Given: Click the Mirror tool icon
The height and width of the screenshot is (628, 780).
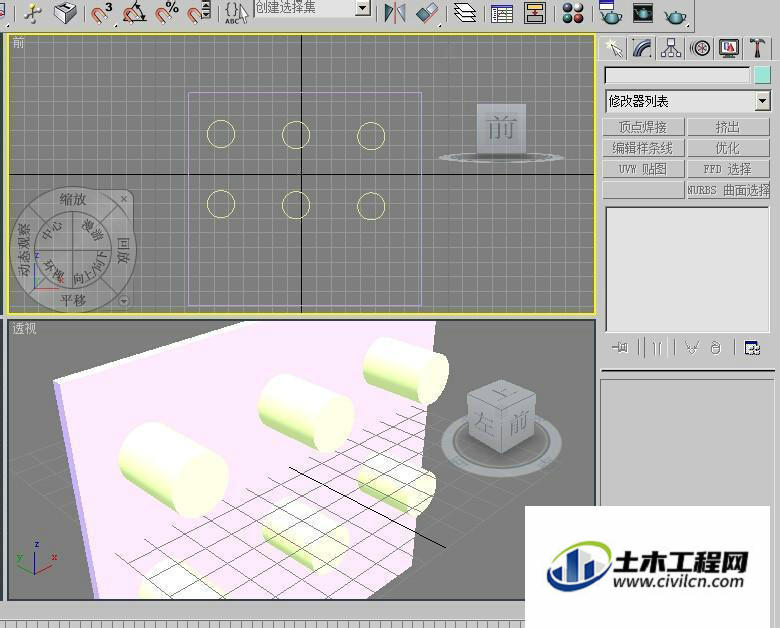Looking at the screenshot, I should pos(395,13).
